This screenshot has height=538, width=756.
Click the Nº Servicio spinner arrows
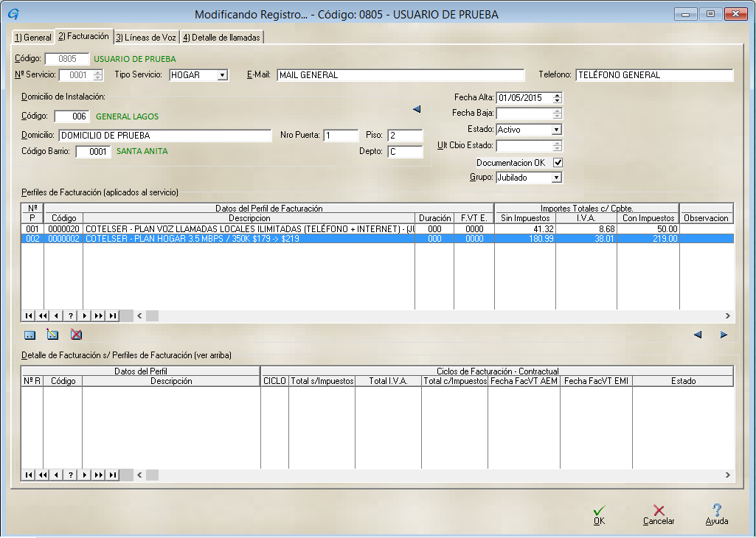tap(98, 75)
